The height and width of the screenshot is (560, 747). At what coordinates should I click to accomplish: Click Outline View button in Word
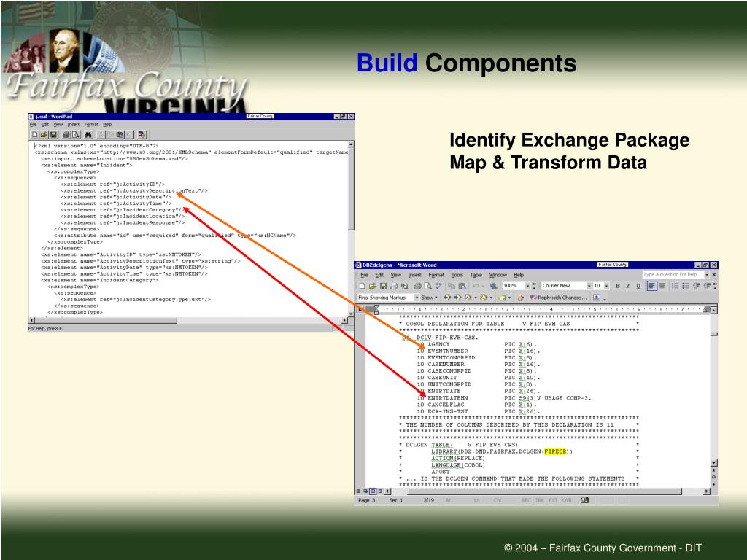coord(380,491)
